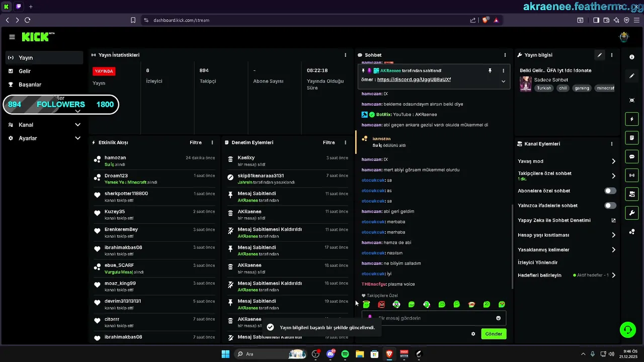Click the focus frame icon in right sidebar
The height and width of the screenshot is (362, 644).
click(x=632, y=100)
